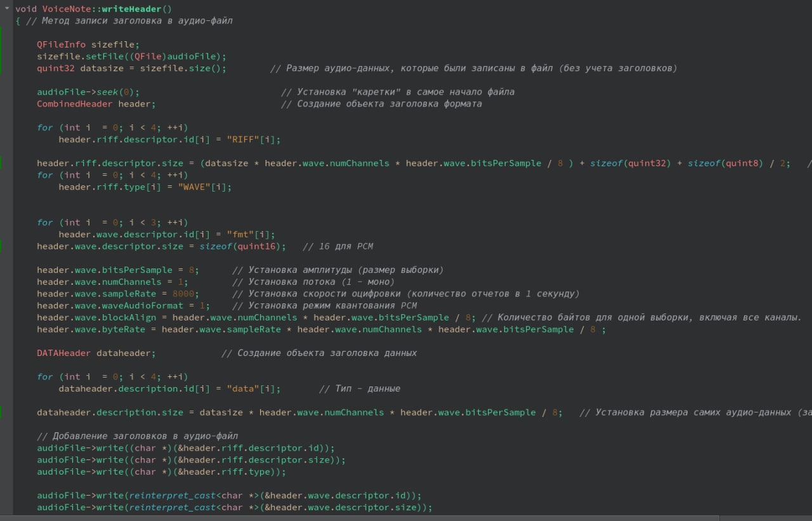Click comment "Установка режим квантования PCM"
The image size is (812, 521).
tap(324, 306)
